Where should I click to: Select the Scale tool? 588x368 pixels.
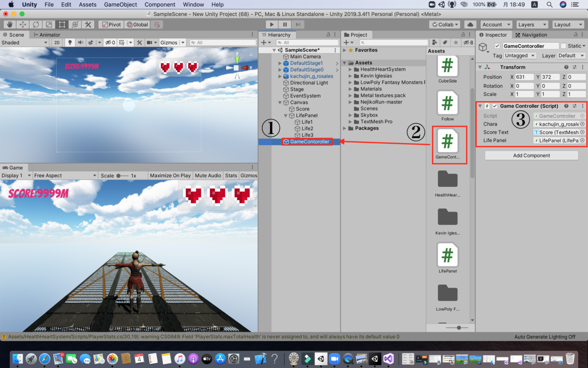click(49, 25)
